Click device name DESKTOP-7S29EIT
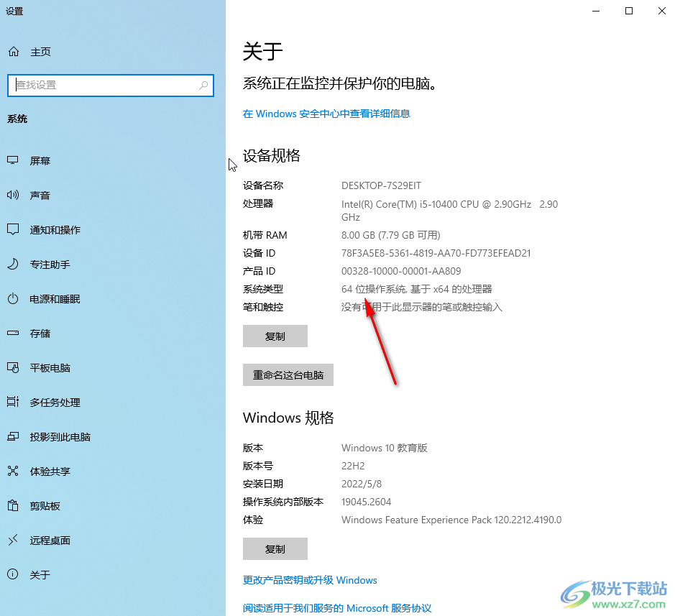Screen dimensions: 675x616 [x=381, y=185]
